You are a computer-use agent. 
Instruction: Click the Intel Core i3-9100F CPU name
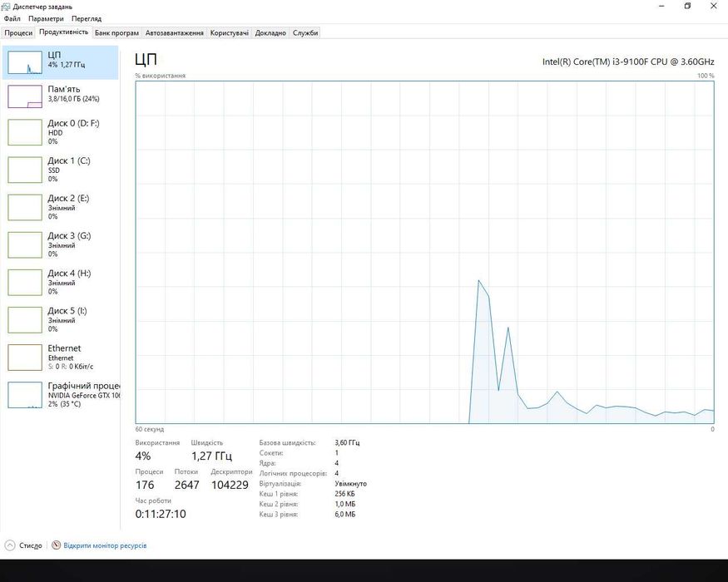click(x=628, y=62)
